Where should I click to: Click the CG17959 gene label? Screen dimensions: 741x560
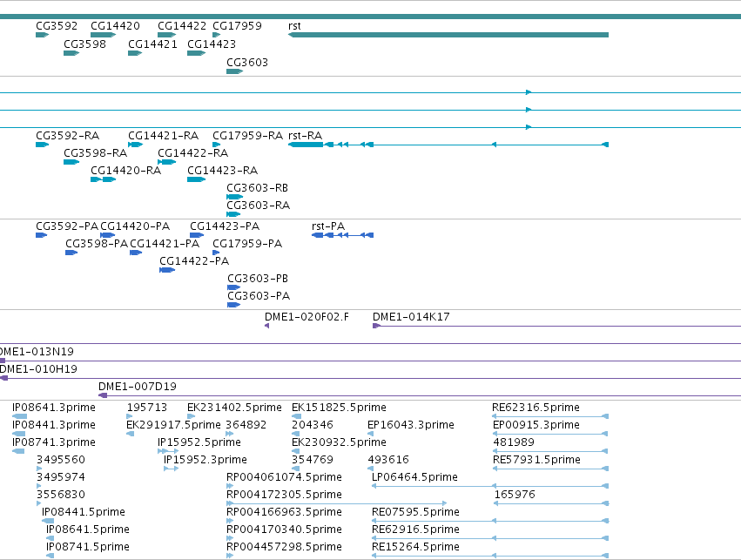[x=237, y=25]
